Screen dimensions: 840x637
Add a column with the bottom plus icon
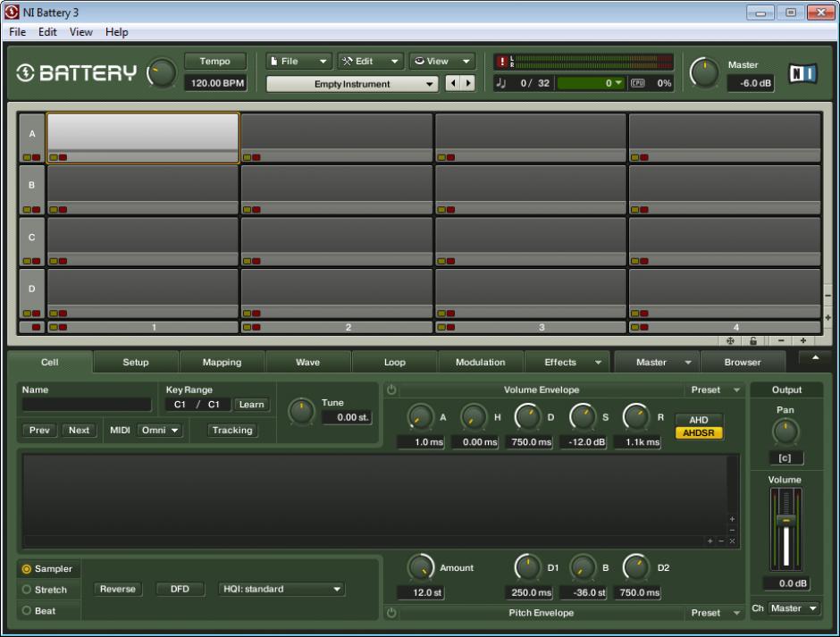803,340
